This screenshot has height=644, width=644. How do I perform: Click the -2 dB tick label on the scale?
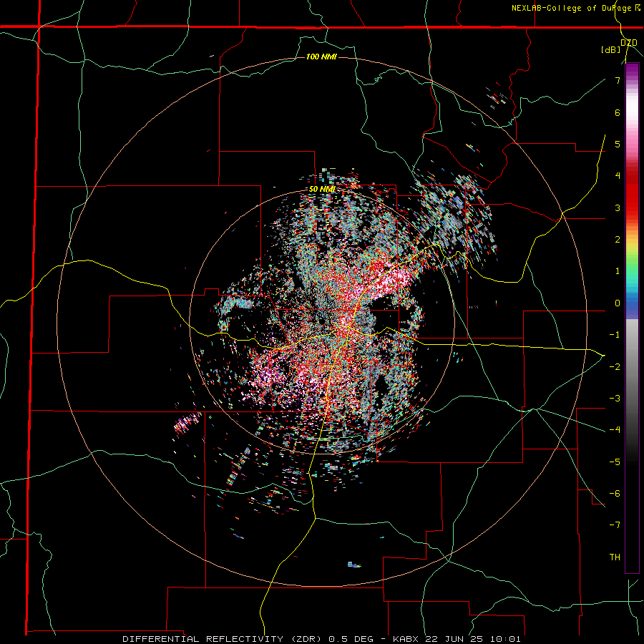point(615,366)
